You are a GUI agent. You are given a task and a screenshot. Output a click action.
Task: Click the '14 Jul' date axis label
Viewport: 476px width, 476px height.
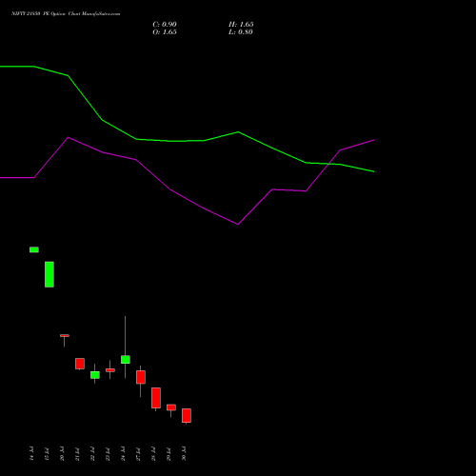tap(31, 453)
